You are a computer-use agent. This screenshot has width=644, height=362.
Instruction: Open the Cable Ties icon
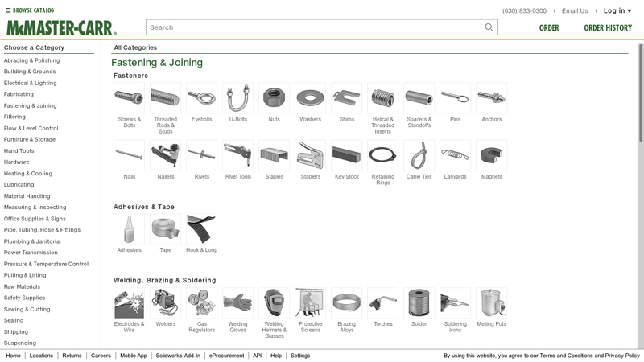[419, 155]
